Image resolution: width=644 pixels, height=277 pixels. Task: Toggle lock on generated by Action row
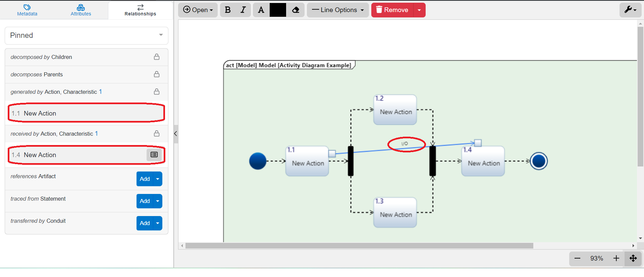[157, 92]
